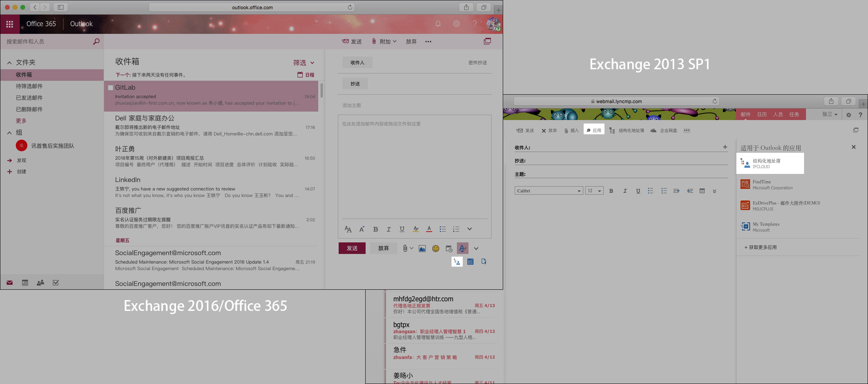The height and width of the screenshot is (384, 868).
Task: Pop out compose in a new window in Office 365
Action: [487, 41]
